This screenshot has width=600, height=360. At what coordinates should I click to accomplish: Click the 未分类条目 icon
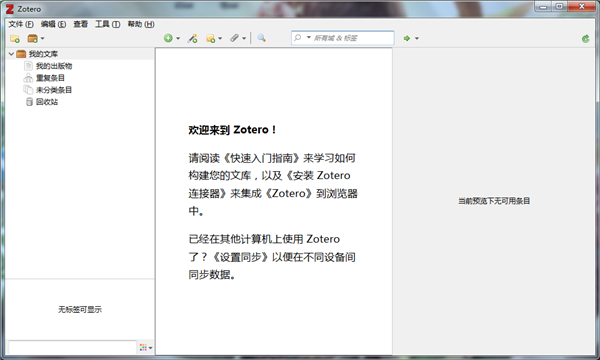28,90
